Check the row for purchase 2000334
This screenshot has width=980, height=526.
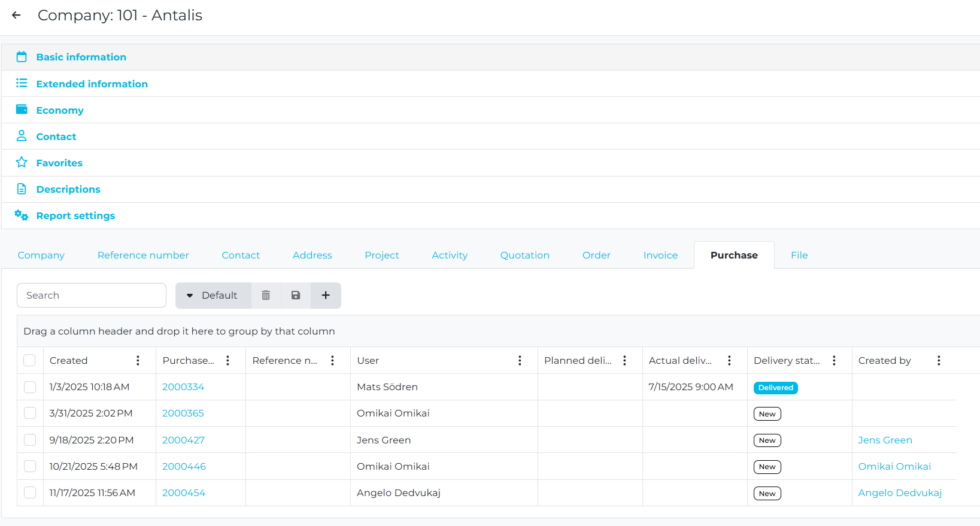(x=30, y=387)
